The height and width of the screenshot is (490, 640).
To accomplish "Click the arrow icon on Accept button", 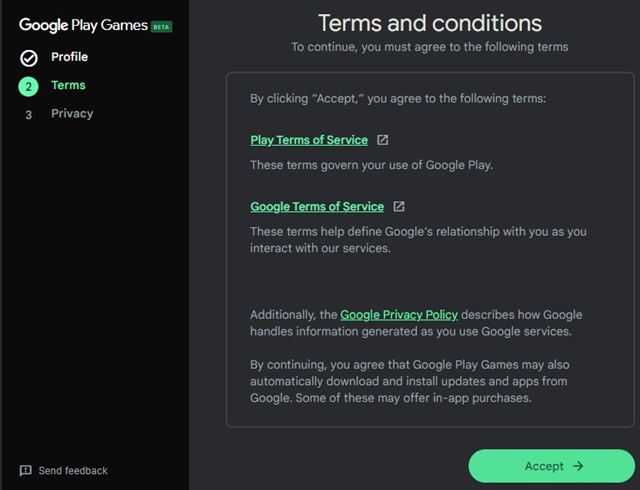I will tap(578, 466).
